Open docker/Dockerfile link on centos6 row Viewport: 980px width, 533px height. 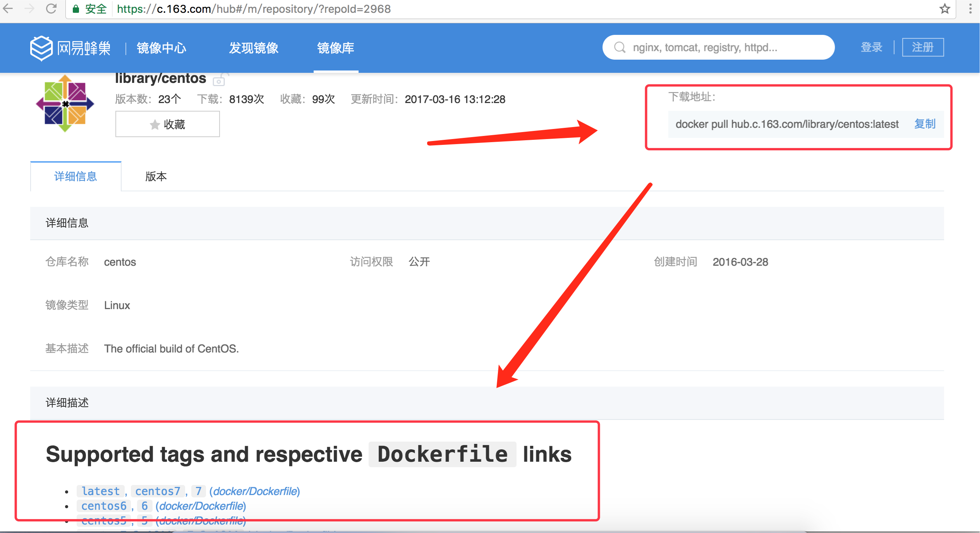tap(201, 506)
